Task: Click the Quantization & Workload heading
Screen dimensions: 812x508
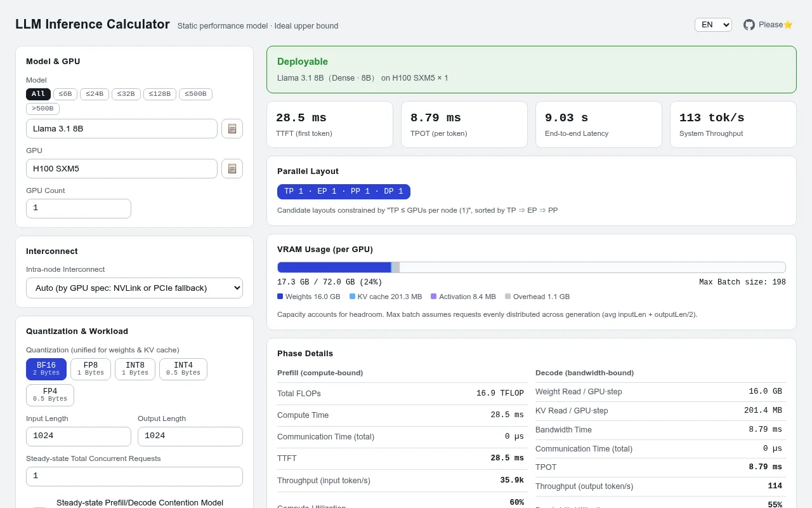Action: 77,331
